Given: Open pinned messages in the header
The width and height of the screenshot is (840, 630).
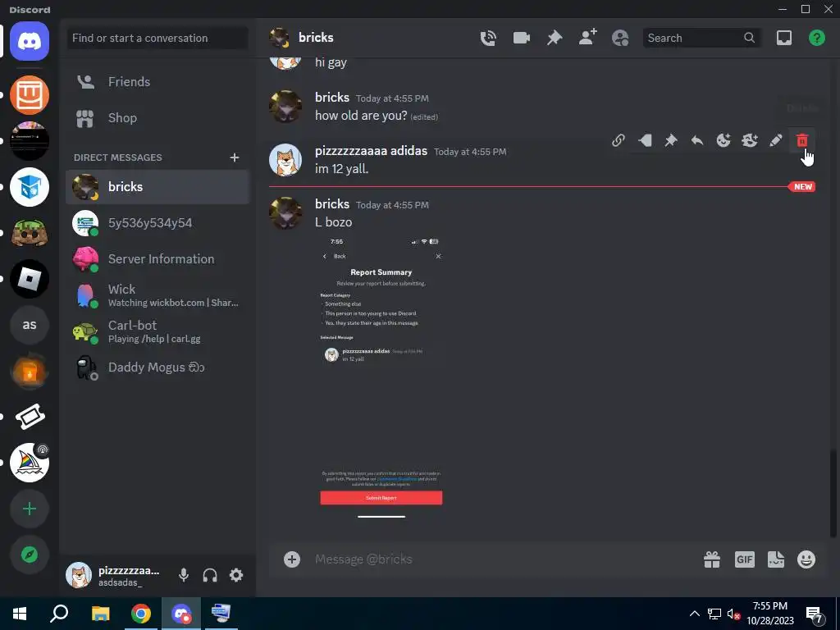Looking at the screenshot, I should click(555, 38).
